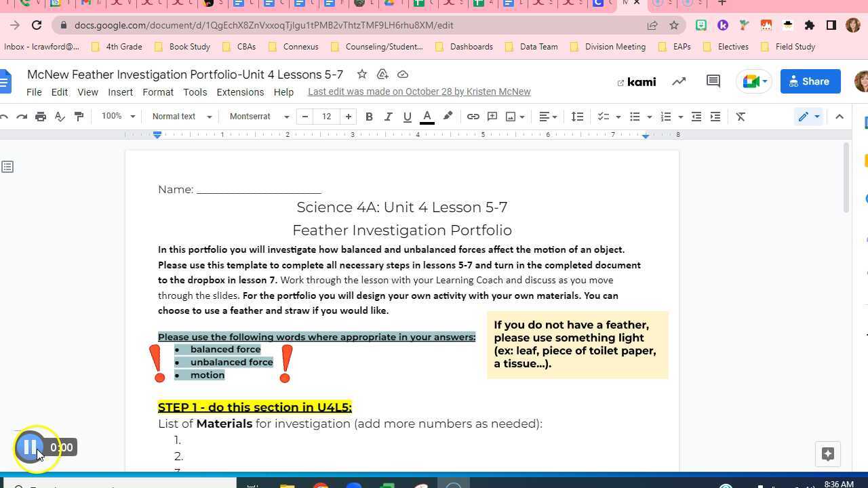Open Spelling and grammar check
Image resolution: width=868 pixels, height=488 pixels.
click(60, 117)
